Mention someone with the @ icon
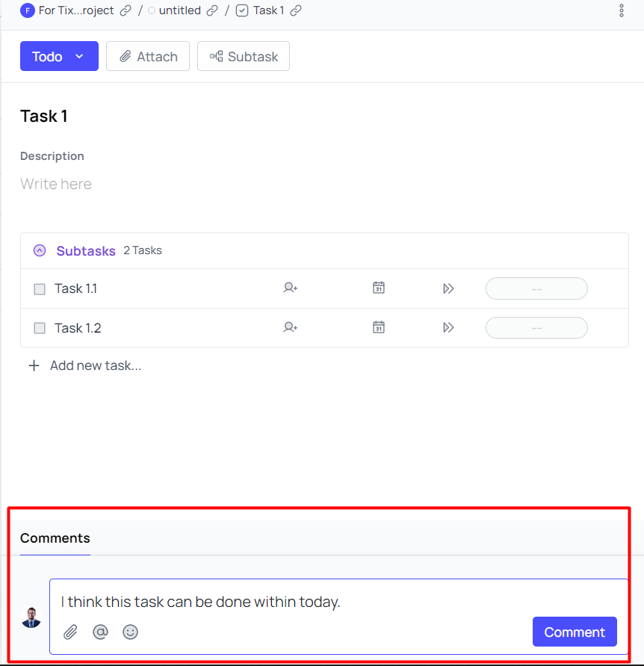 tap(100, 632)
